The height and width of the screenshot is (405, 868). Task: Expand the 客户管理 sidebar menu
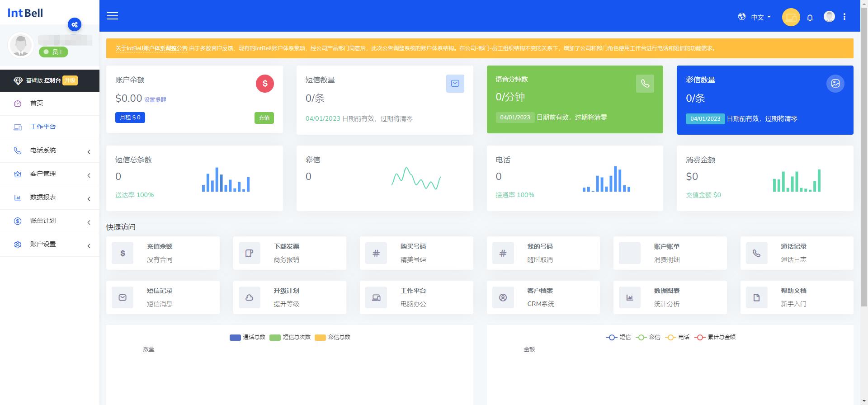coord(50,174)
